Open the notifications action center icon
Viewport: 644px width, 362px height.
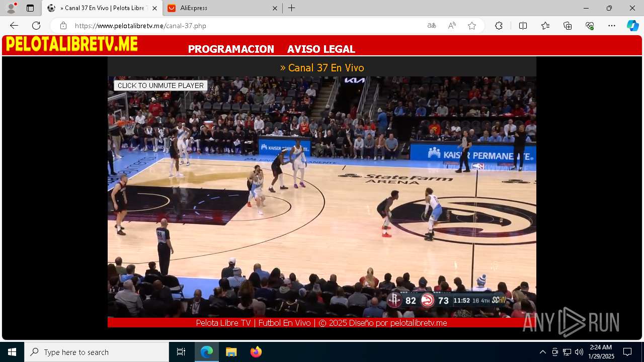[x=627, y=352]
